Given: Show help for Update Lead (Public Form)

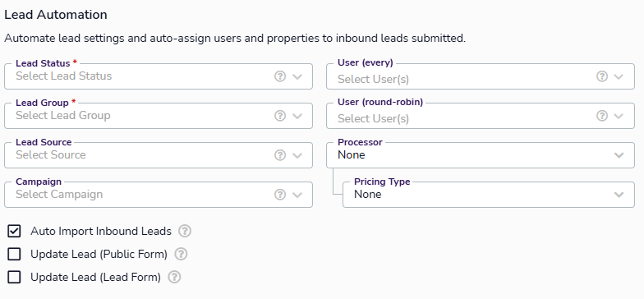Looking at the screenshot, I should 181,255.
